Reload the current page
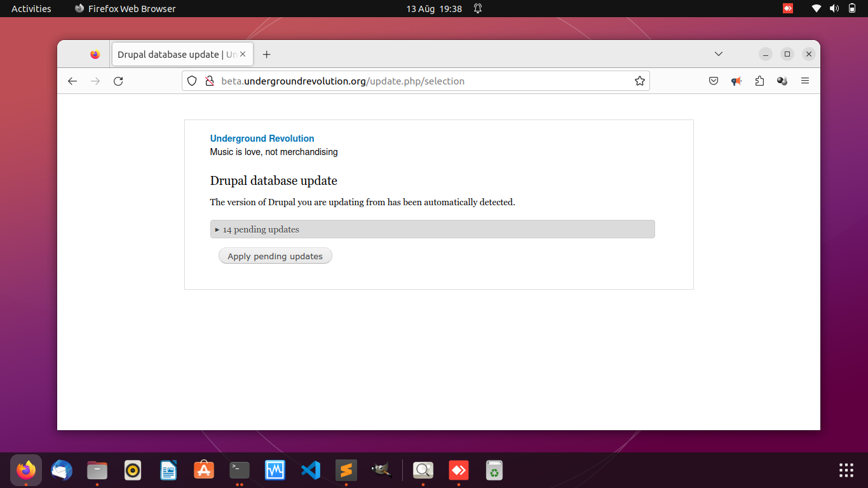868x488 pixels. click(118, 81)
